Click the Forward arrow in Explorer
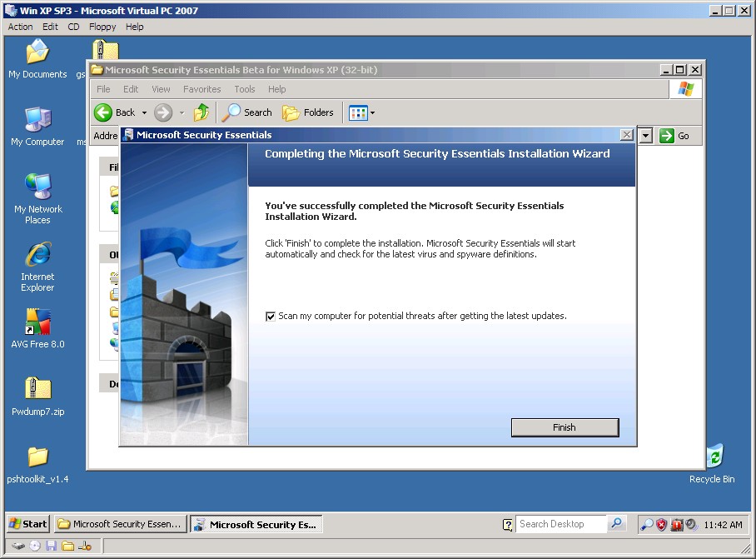Viewport: 756px width, 559px height. pyautogui.click(x=163, y=112)
